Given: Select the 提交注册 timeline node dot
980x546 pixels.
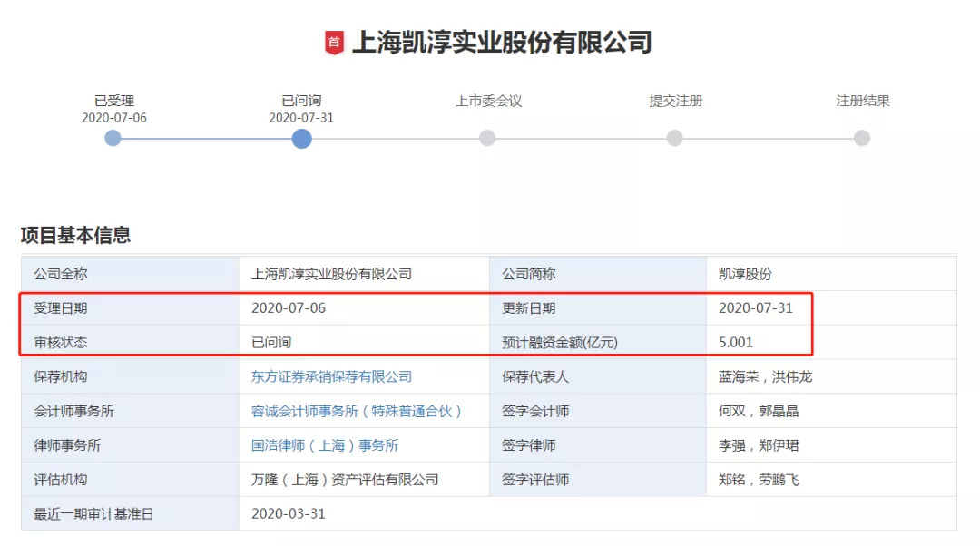Looking at the screenshot, I should pos(674,138).
